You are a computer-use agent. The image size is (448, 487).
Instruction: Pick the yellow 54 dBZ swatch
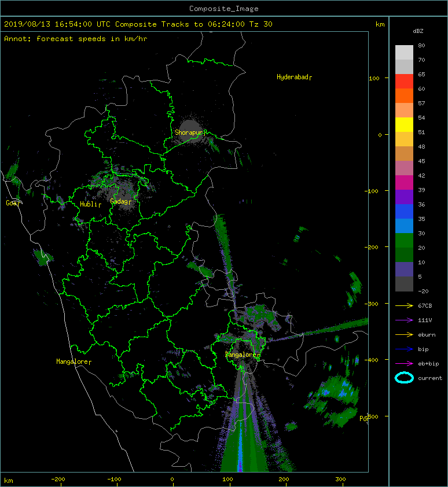pyautogui.click(x=404, y=124)
